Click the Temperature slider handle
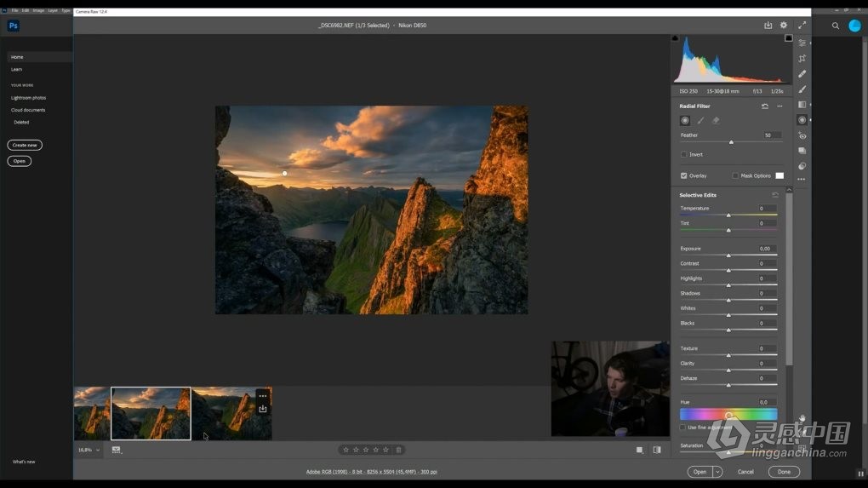Viewport: 868px width, 488px height. (x=728, y=215)
